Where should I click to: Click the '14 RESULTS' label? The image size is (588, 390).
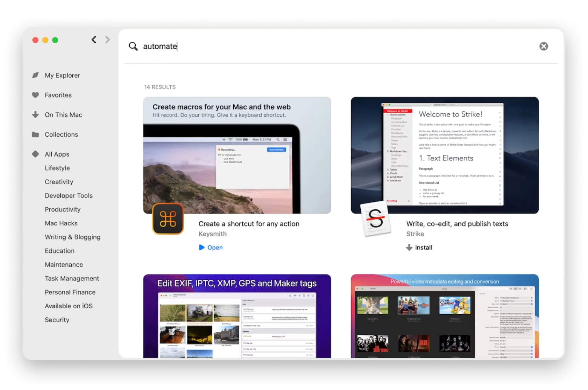pyautogui.click(x=160, y=87)
